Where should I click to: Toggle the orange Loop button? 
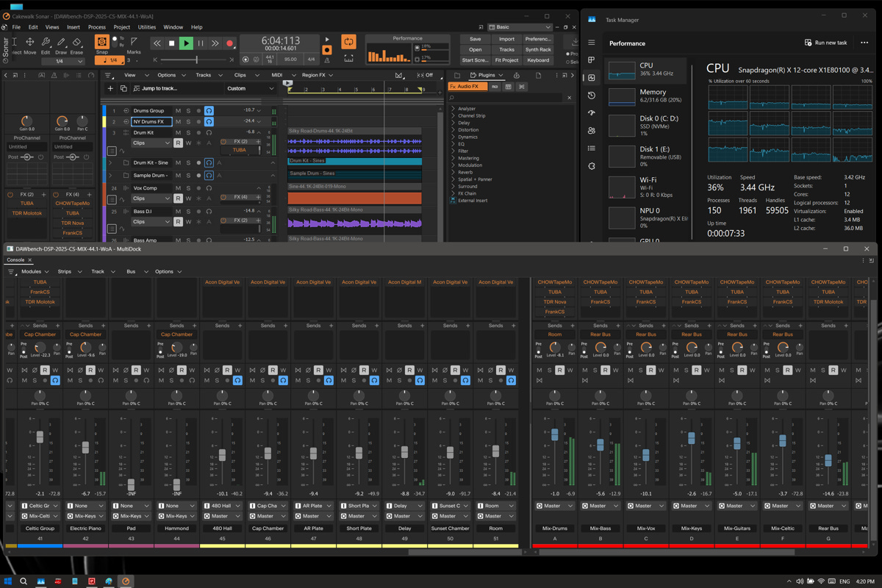[x=348, y=43]
